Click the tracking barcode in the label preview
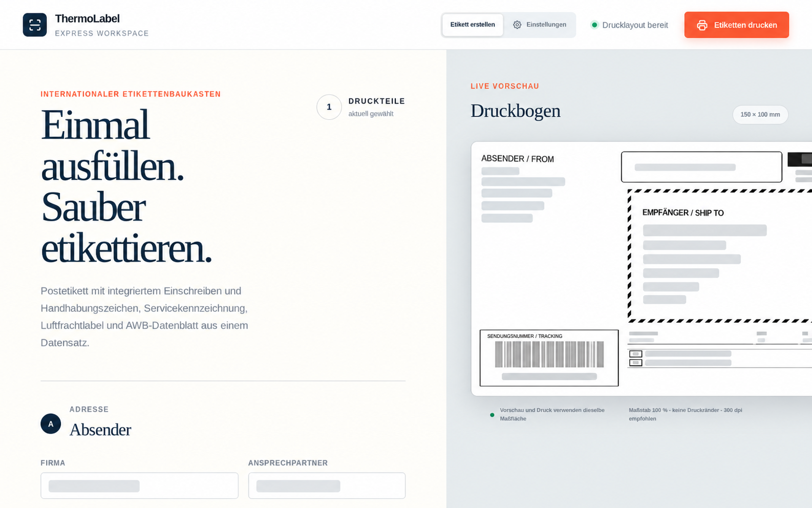 549,354
